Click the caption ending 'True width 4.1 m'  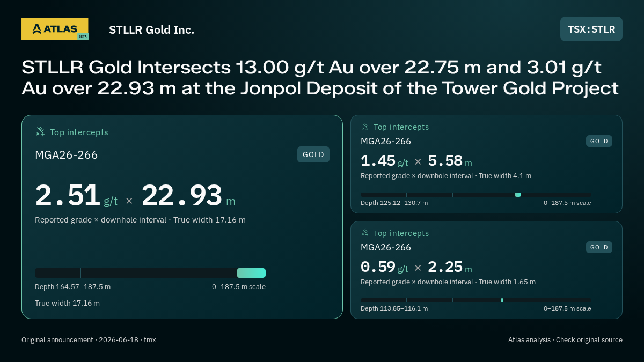[446, 176]
